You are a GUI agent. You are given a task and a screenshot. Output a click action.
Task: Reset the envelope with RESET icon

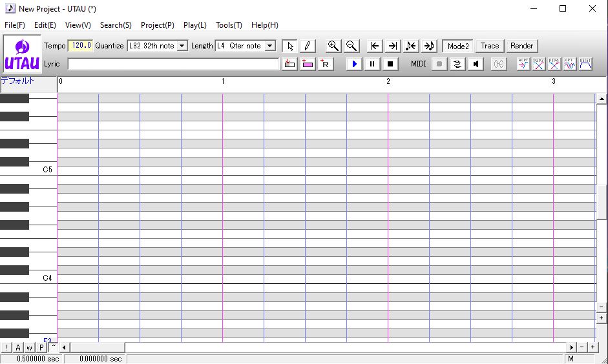[585, 64]
